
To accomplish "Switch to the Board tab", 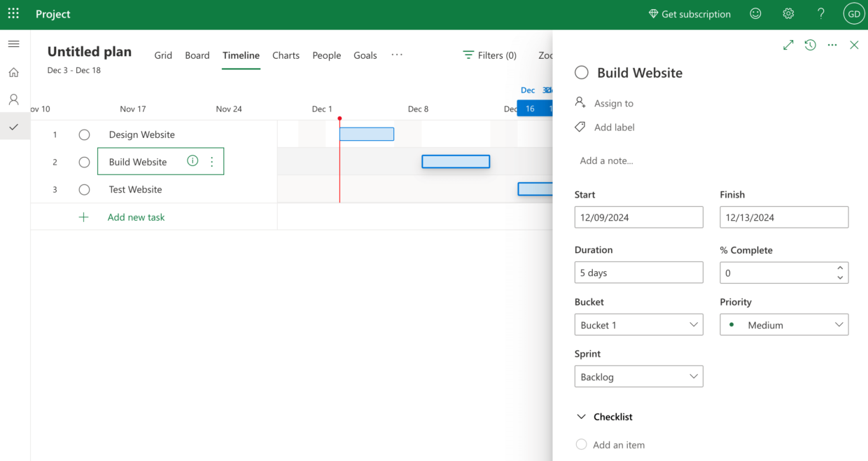I will tap(197, 55).
